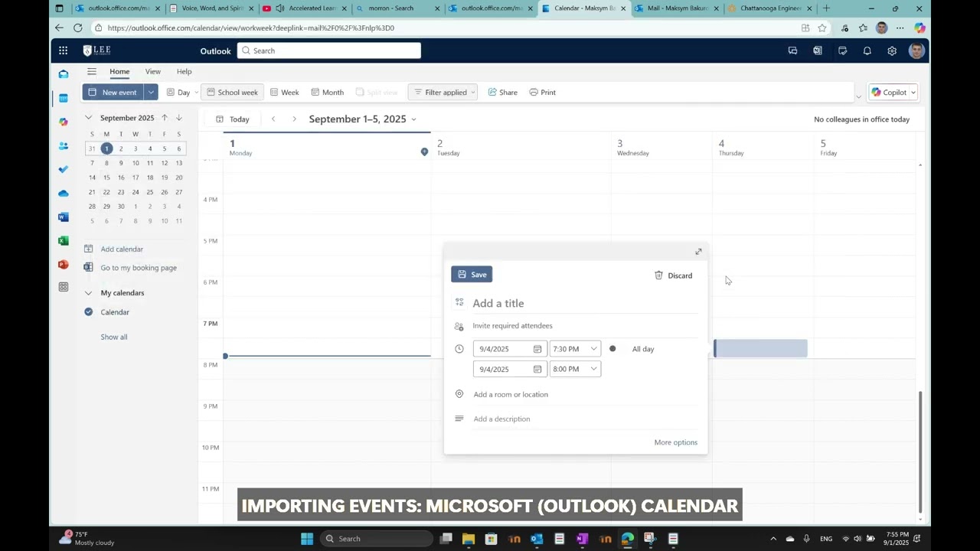Uncheck the Calendar checkbox under My calendars

pos(89,312)
